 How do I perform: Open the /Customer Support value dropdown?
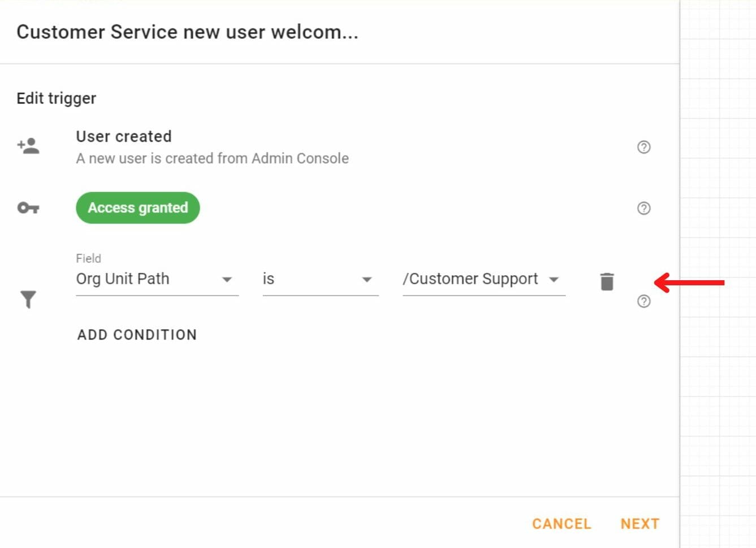pyautogui.click(x=483, y=279)
